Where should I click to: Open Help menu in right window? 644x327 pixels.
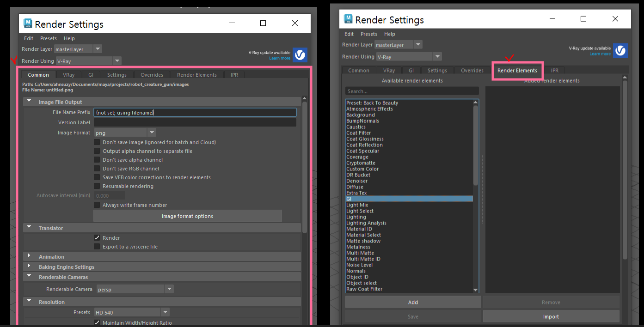tap(390, 34)
